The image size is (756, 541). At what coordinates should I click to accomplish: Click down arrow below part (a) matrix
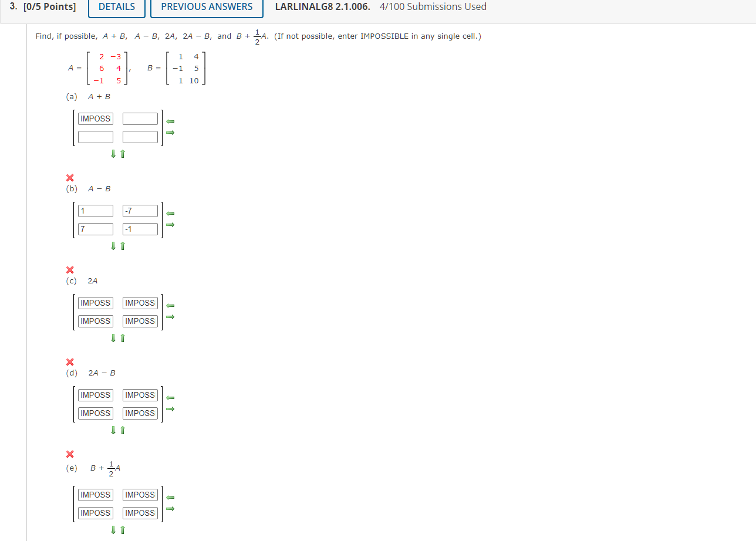(x=113, y=154)
